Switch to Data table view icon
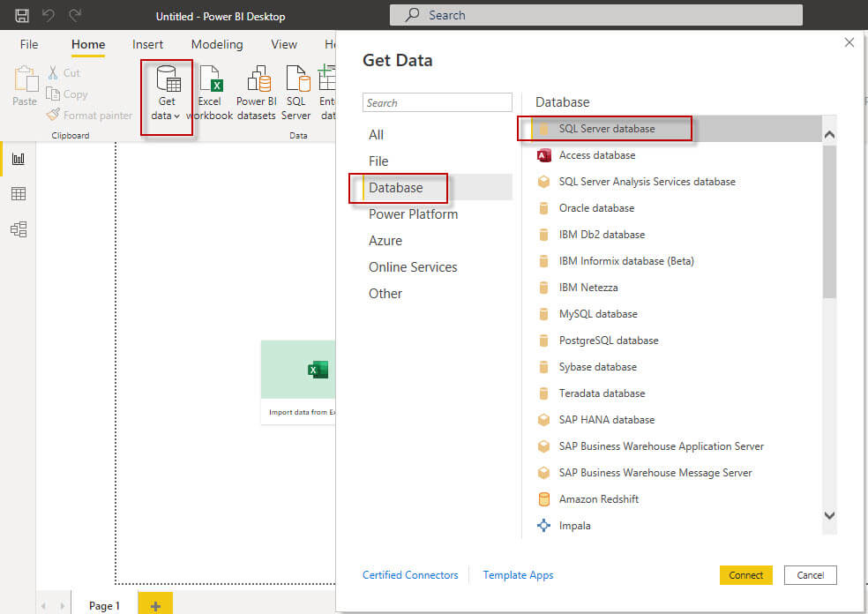868x614 pixels. coord(19,194)
